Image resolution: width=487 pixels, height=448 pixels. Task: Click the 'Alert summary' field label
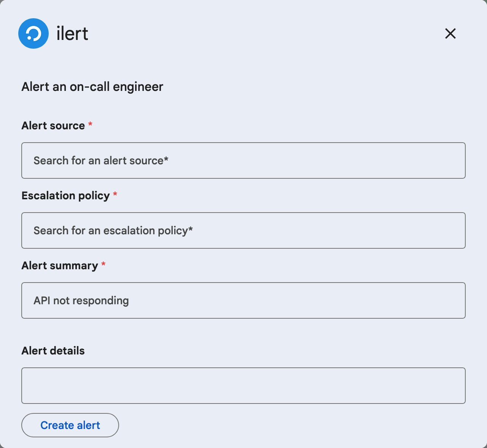tap(60, 265)
